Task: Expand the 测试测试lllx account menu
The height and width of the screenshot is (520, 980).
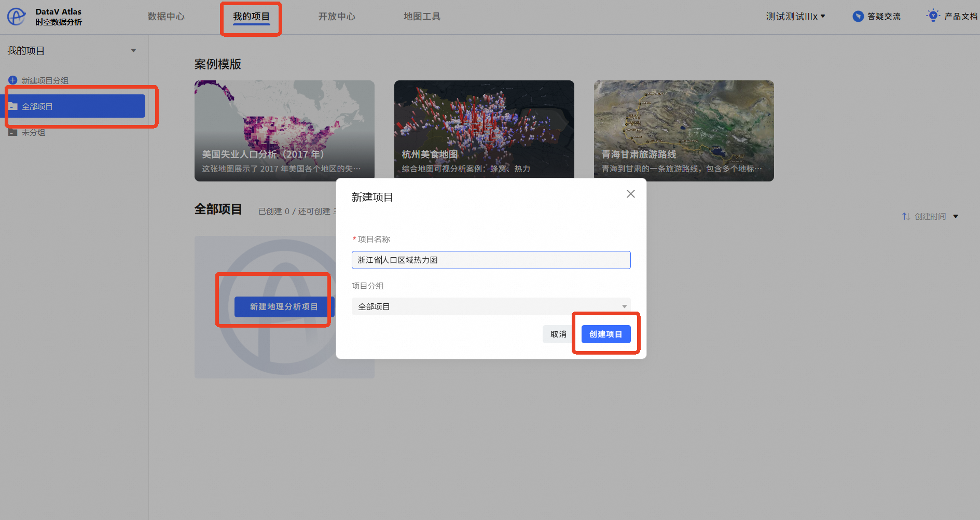Action: pyautogui.click(x=795, y=17)
